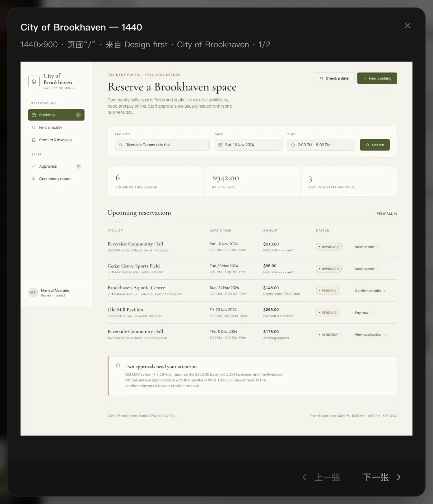Click the search icon in the Facility field
Image resolution: width=433 pixels, height=504 pixels.
point(121,145)
